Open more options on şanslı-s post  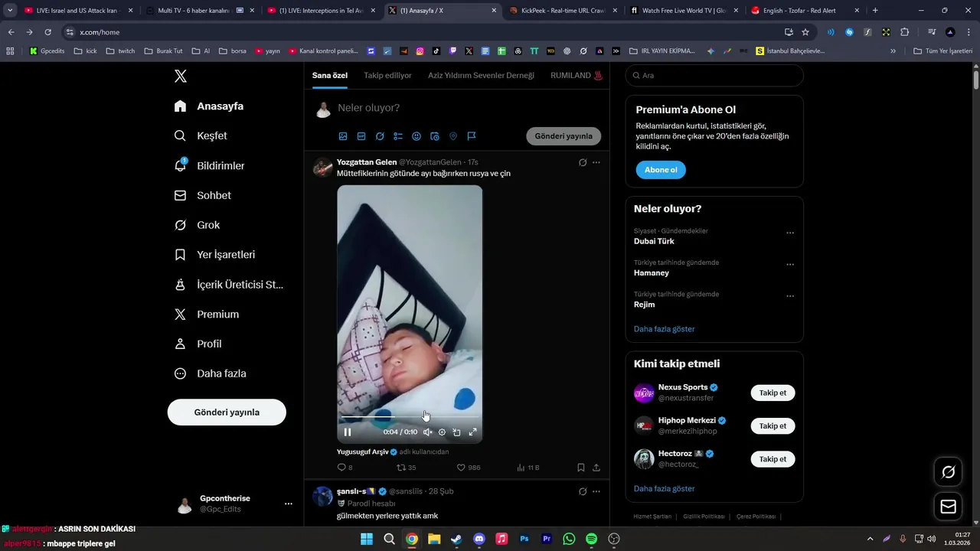tap(596, 491)
